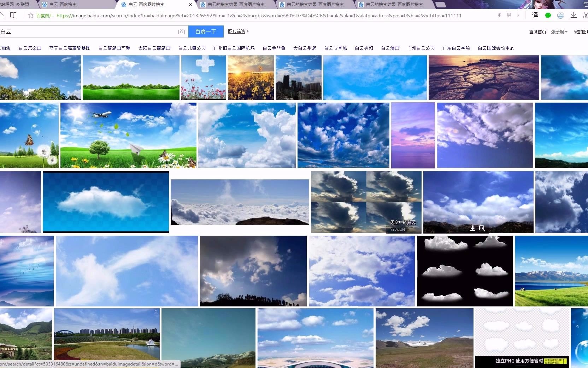
Task: Open the download manager arrow icon
Action: point(574,16)
